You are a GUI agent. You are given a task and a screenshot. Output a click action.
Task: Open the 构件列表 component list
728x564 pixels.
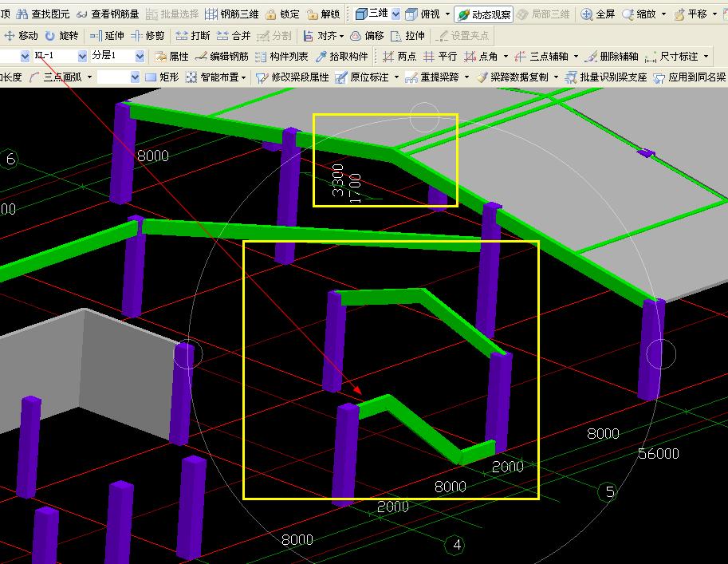(281, 57)
